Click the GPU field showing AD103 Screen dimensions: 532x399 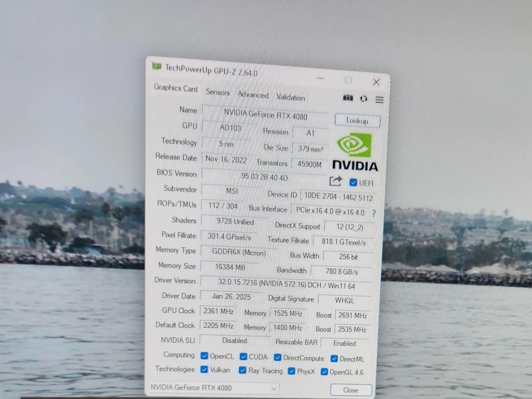tap(229, 128)
